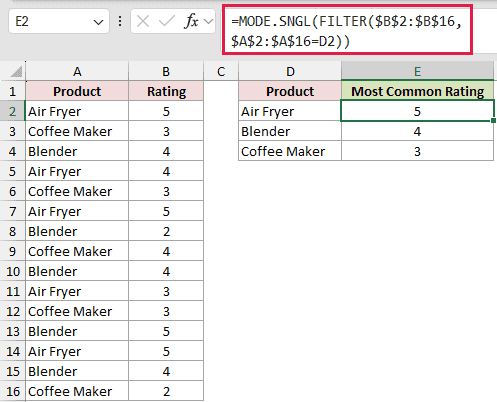Image resolution: width=497 pixels, height=402 pixels.
Task: Select row 8 header
Action: (x=13, y=231)
